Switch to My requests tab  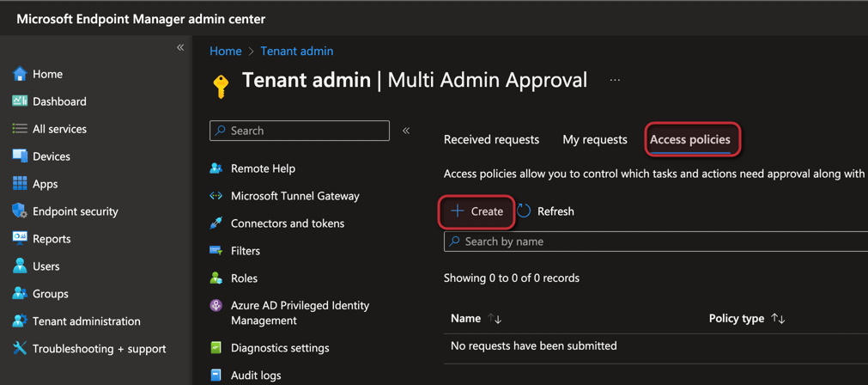[x=594, y=139]
